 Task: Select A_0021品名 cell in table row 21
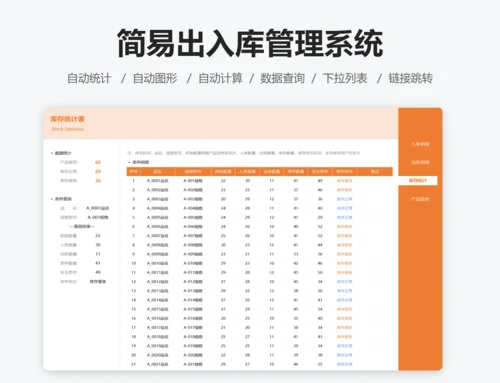pos(158,364)
